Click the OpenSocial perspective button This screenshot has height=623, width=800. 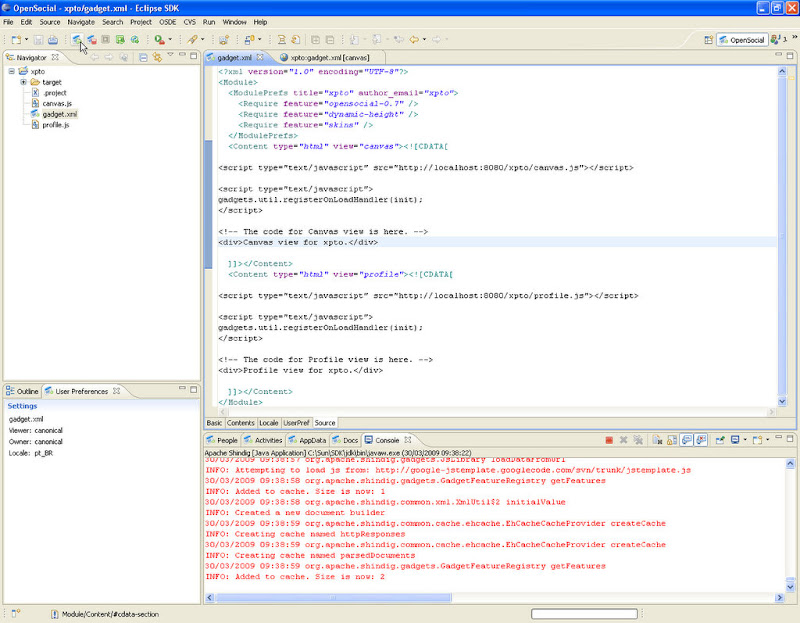tap(742, 40)
